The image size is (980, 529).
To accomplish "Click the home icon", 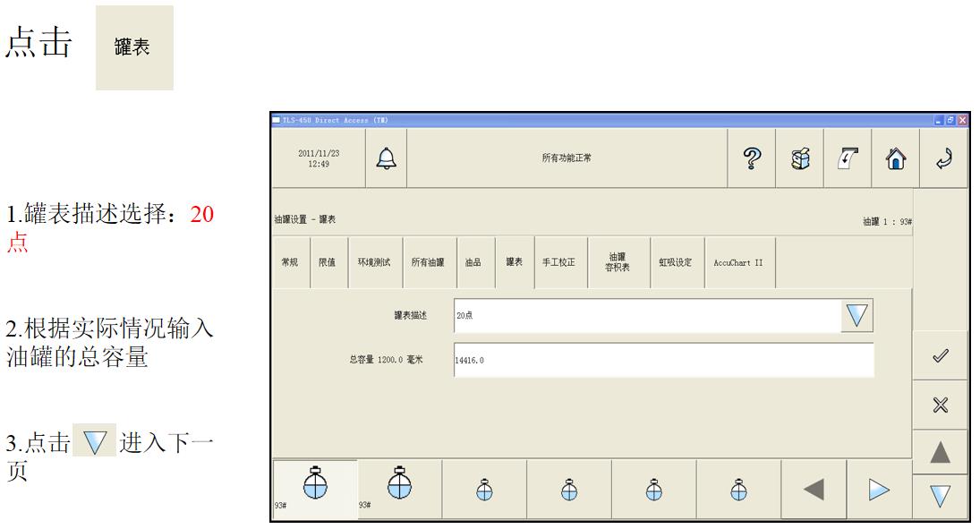I will (893, 158).
